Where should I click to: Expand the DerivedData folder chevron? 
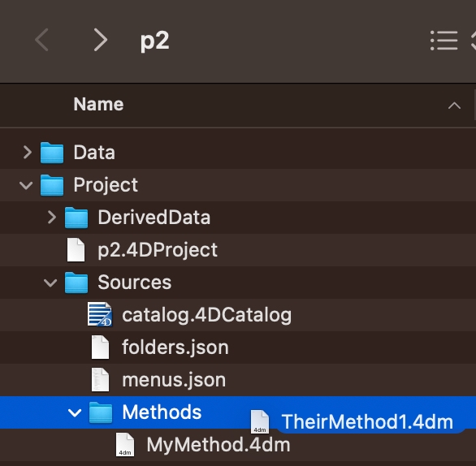pyautogui.click(x=52, y=218)
